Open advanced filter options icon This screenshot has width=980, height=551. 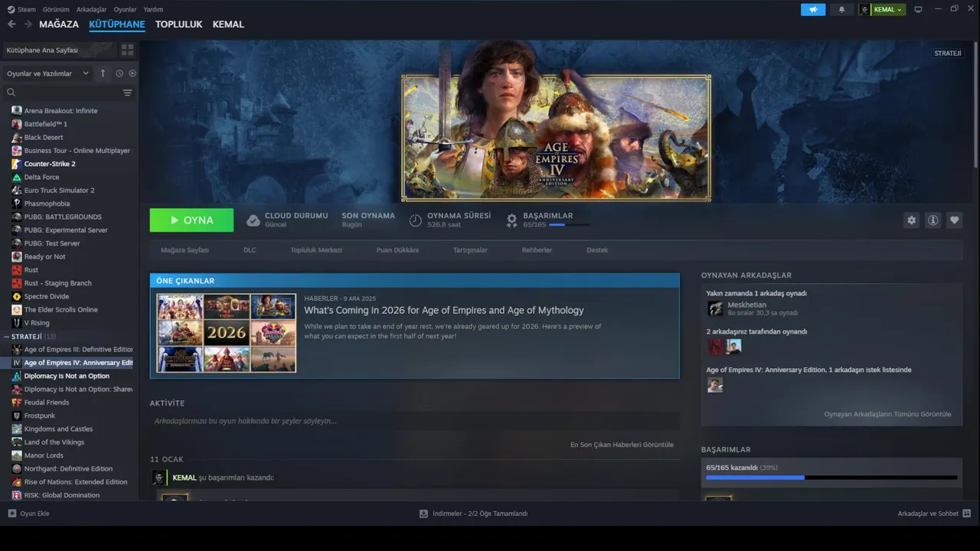(x=127, y=93)
